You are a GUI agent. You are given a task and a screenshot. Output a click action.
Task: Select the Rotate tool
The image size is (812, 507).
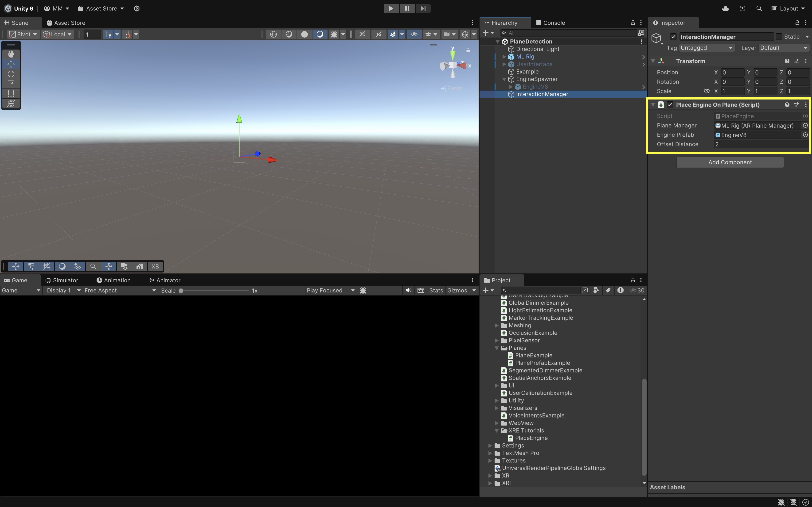pos(11,74)
